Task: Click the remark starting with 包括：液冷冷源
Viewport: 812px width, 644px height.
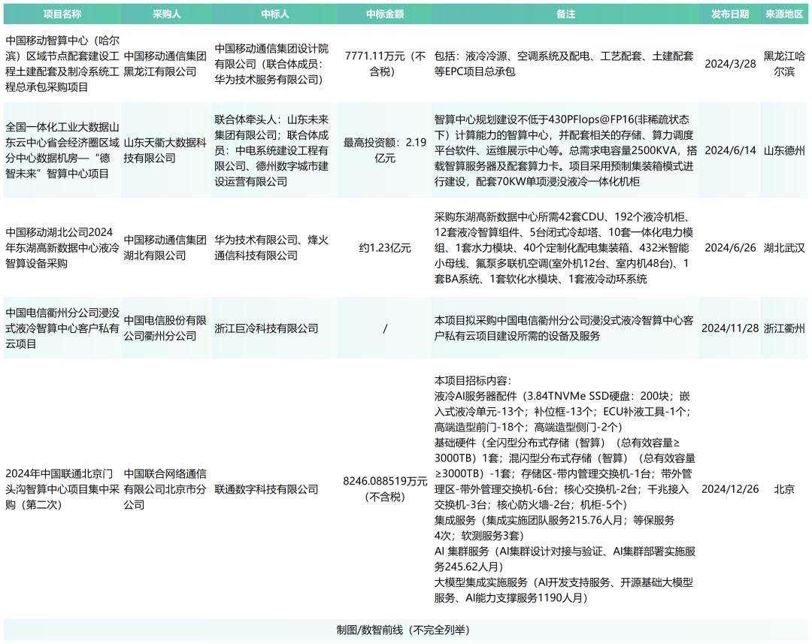Action: pos(563,64)
